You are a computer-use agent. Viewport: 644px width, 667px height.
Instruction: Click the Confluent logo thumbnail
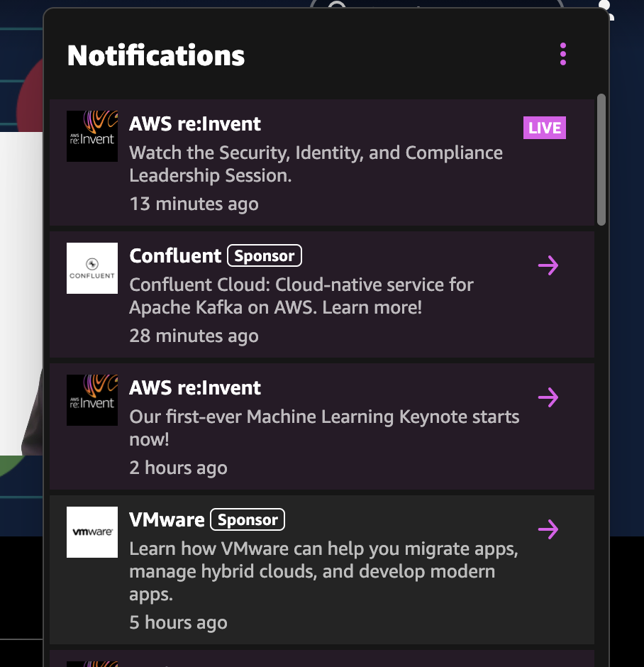(92, 268)
